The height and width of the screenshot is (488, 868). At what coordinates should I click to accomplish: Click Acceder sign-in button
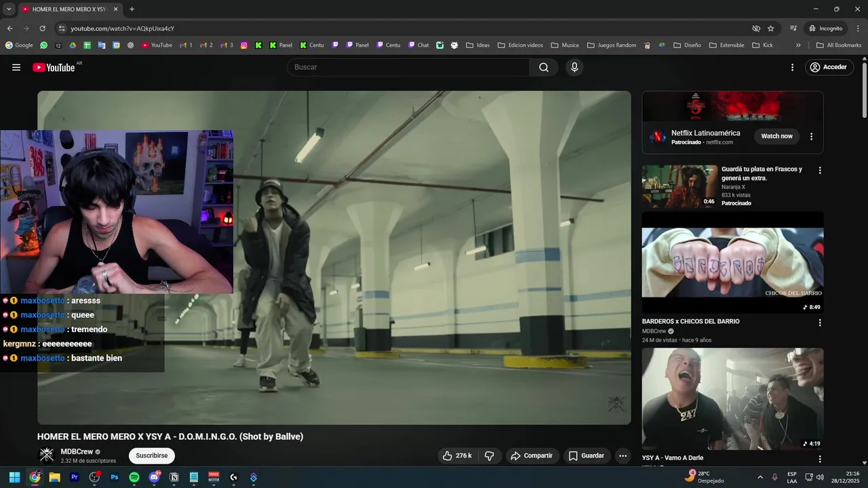(828, 67)
